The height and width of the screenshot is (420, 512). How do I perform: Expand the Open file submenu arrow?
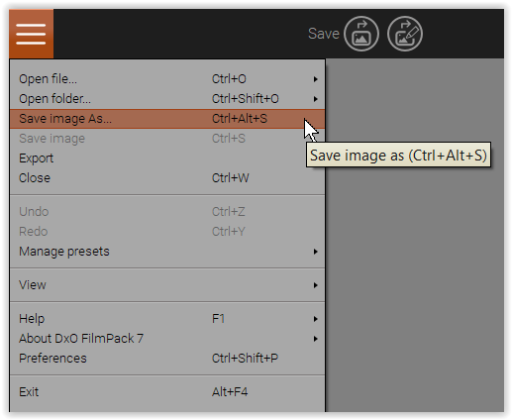click(316, 79)
